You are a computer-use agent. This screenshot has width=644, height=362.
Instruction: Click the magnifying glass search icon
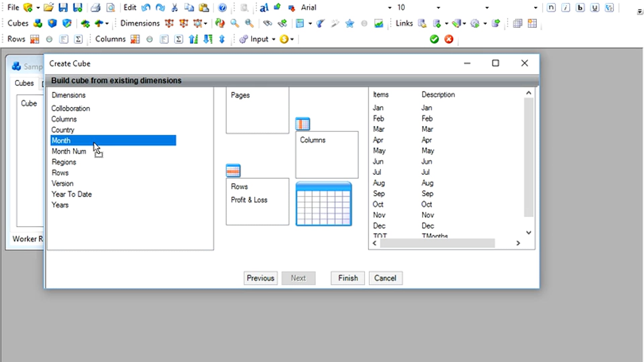pyautogui.click(x=234, y=23)
